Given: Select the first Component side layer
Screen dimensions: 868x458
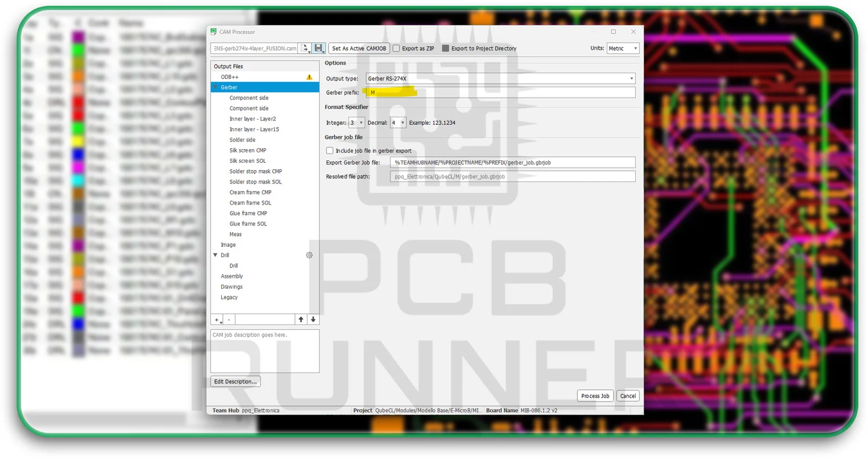Looking at the screenshot, I should click(249, 98).
